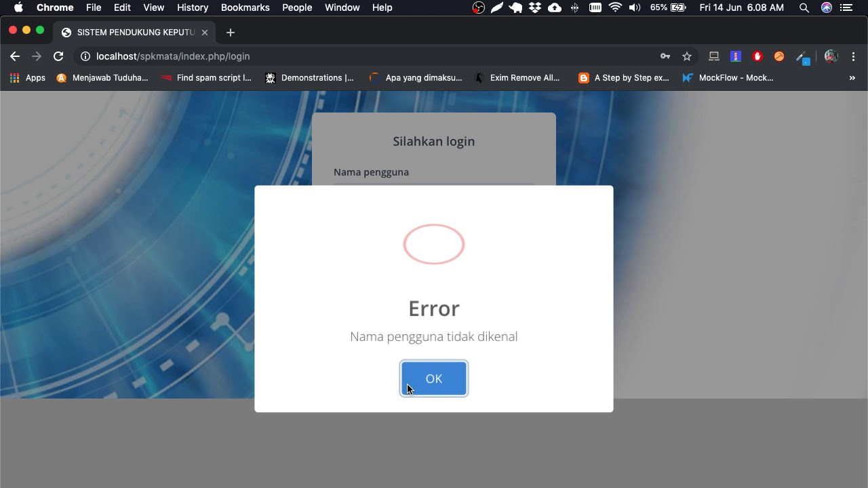Bookmark this page with the star

687,56
